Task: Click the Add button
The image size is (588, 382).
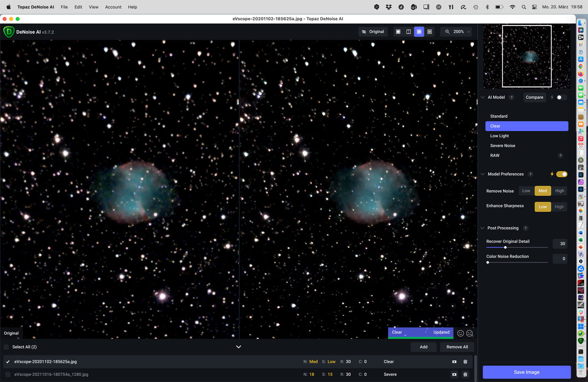Action: pyautogui.click(x=424, y=347)
